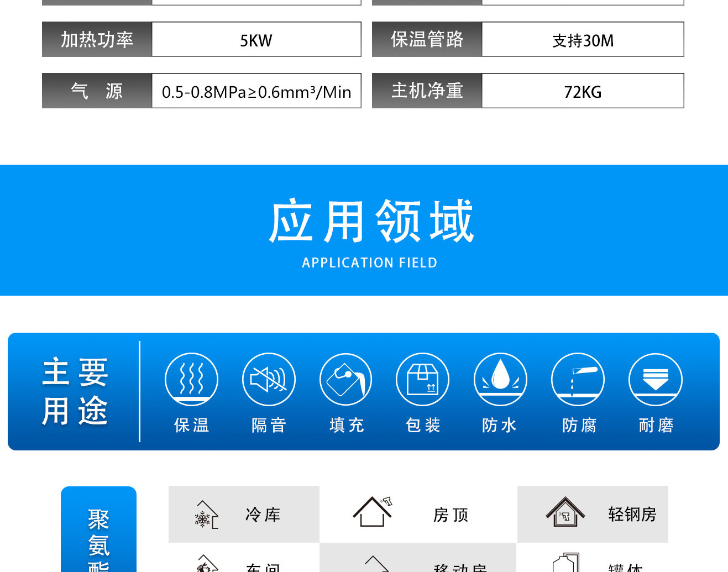Click the 加热功率 spec label
This screenshot has width=728, height=572.
pyautogui.click(x=97, y=40)
